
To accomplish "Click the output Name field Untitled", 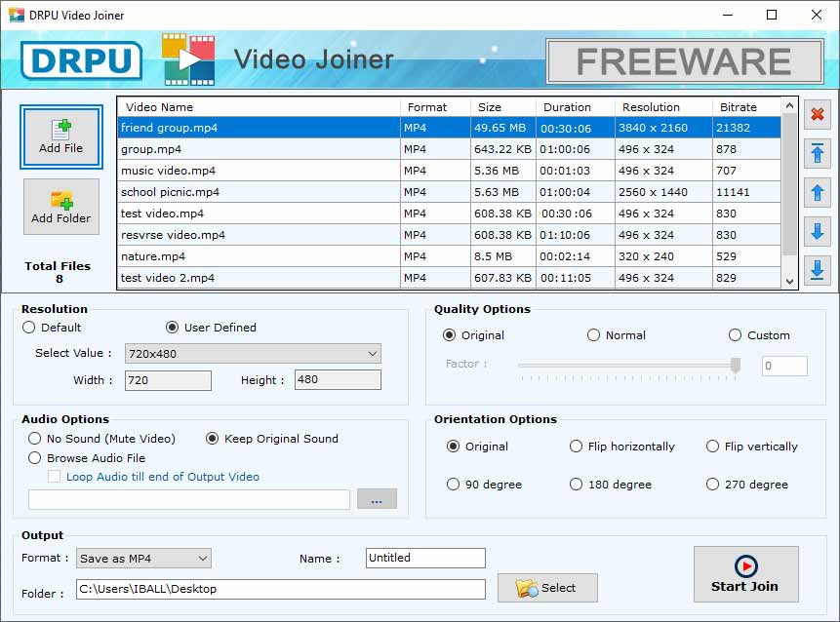I will pos(425,558).
